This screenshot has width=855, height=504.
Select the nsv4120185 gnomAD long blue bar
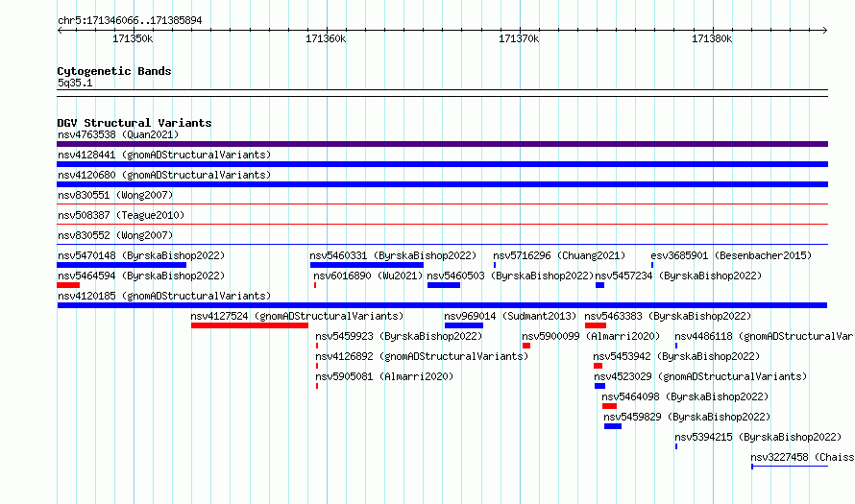click(x=442, y=305)
